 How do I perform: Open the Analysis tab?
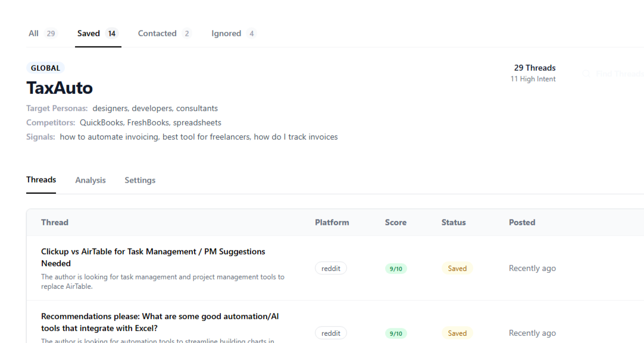(x=90, y=180)
